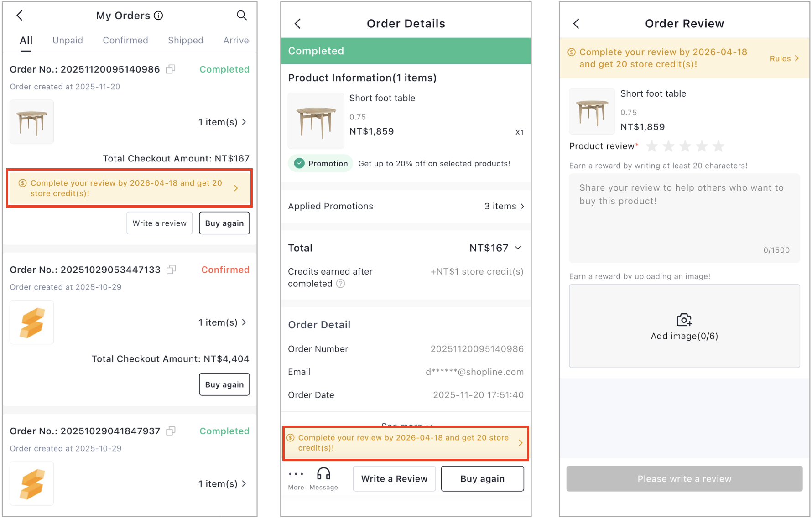Open review reward banner in My Orders
The height and width of the screenshot is (519, 812).
coord(129,188)
